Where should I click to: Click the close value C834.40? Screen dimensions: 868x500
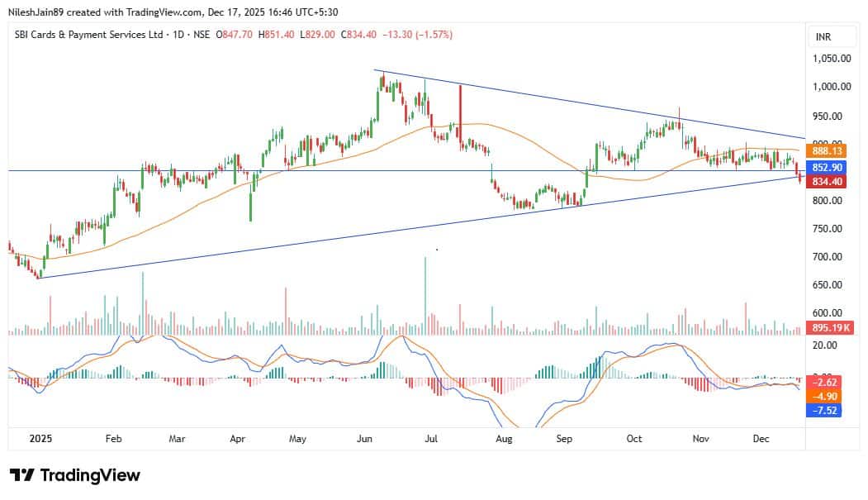coord(358,35)
